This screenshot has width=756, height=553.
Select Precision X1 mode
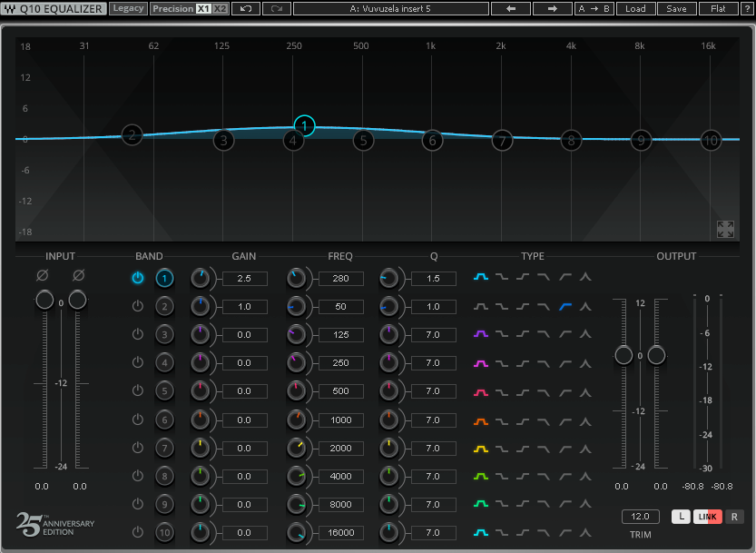203,9
